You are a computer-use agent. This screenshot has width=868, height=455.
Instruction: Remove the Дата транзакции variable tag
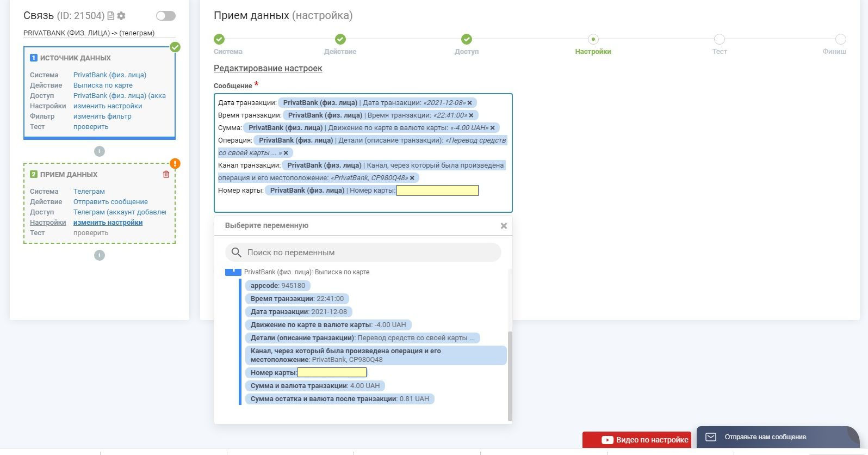(470, 103)
